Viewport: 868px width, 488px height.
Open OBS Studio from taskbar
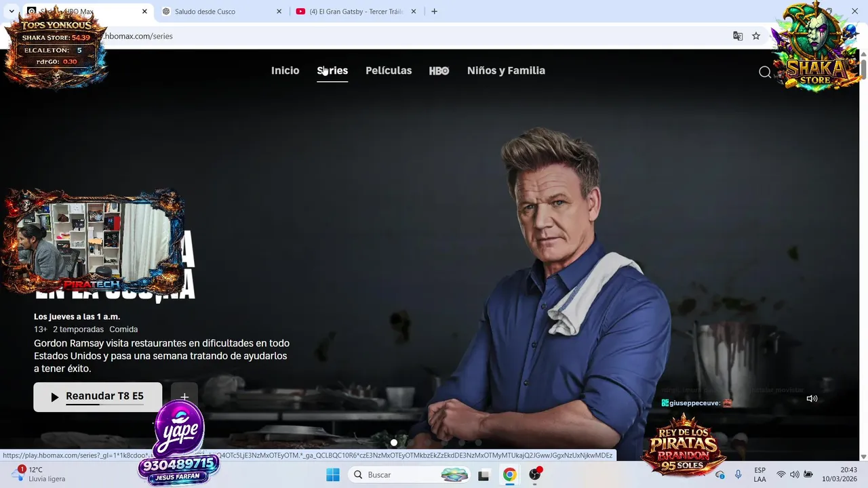[536, 474]
